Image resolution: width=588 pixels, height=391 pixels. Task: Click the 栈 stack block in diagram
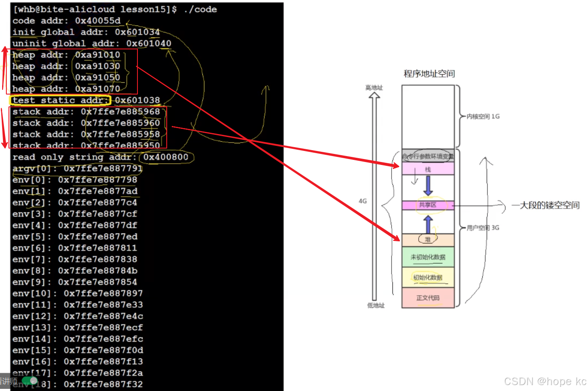tap(428, 169)
